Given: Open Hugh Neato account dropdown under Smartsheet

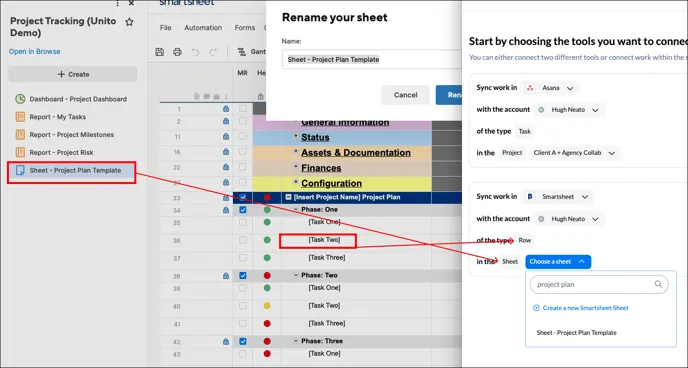Looking at the screenshot, I should click(570, 219).
